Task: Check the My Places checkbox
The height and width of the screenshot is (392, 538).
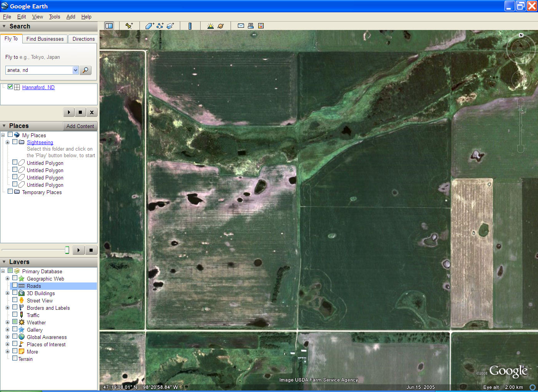Action: [x=10, y=135]
